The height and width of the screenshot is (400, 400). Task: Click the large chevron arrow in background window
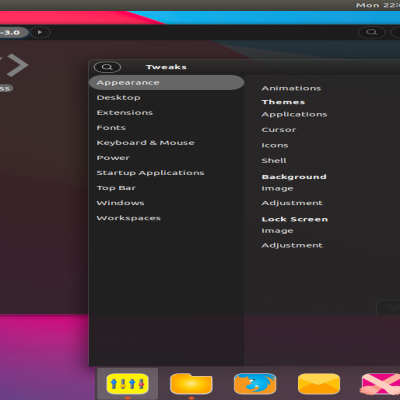point(17,65)
